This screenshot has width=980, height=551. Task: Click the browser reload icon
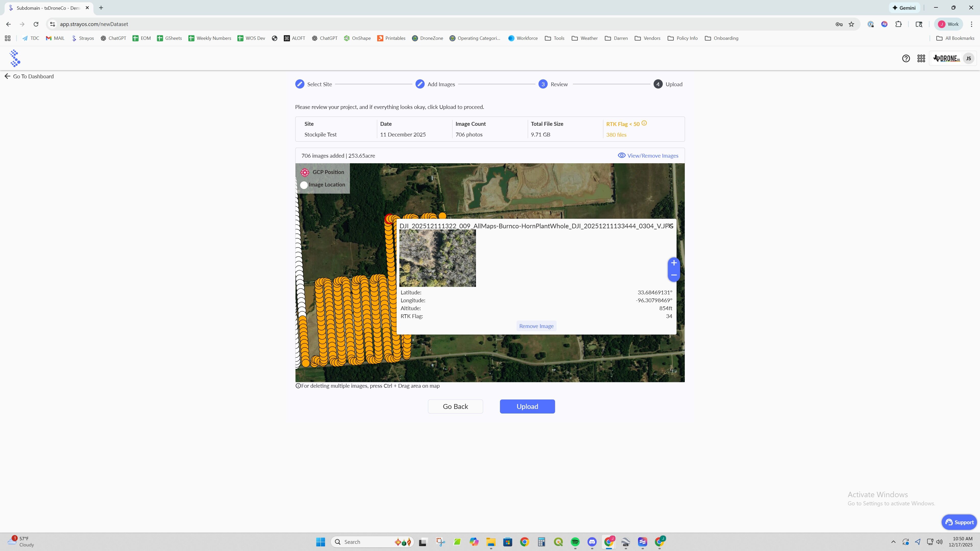tap(36, 24)
